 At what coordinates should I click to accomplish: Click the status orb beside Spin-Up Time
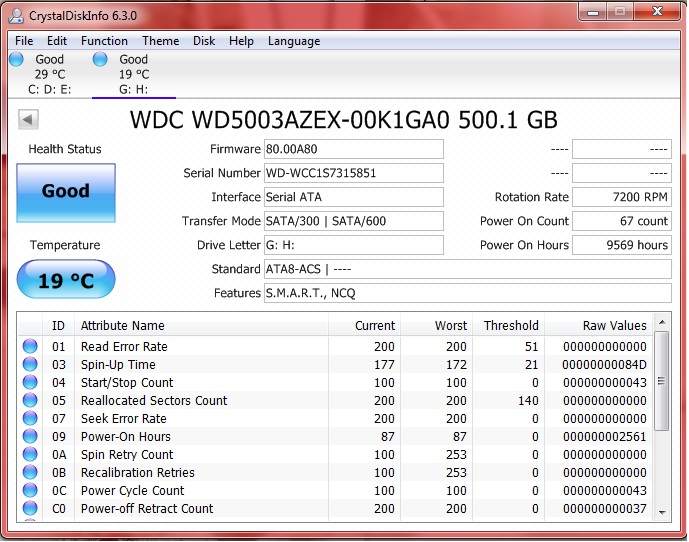point(30,365)
